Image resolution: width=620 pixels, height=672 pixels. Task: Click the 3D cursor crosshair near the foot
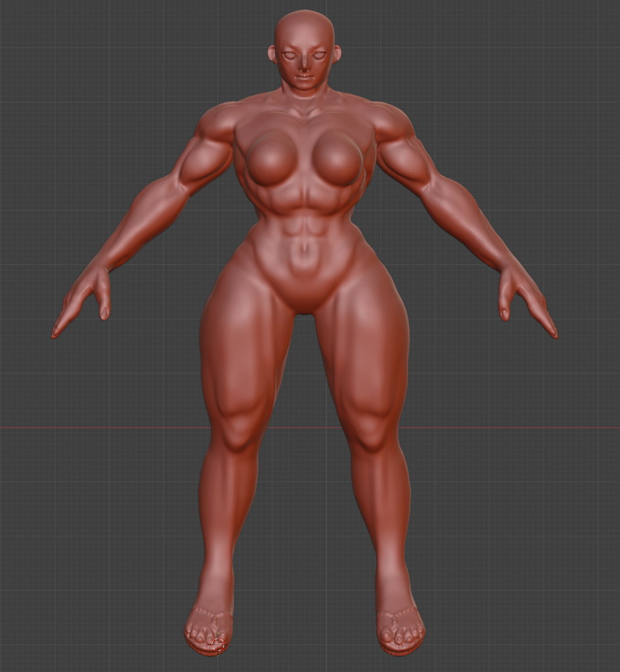click(x=219, y=645)
